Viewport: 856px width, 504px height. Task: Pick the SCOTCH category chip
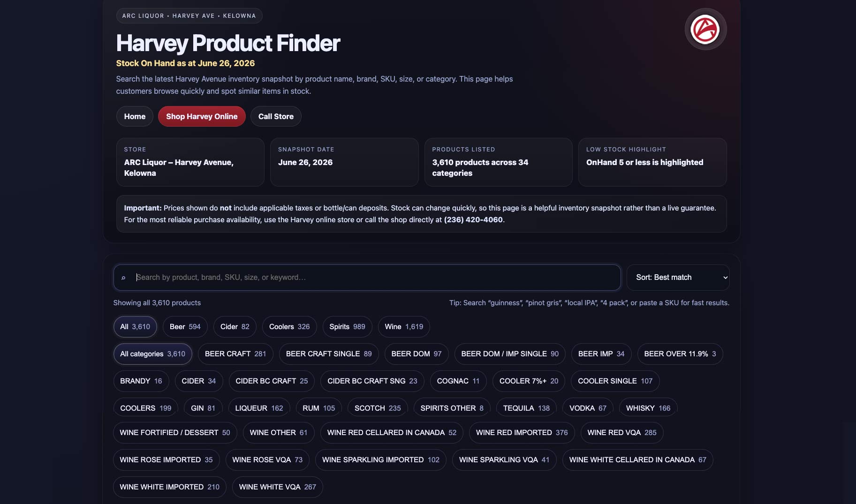[378, 407]
